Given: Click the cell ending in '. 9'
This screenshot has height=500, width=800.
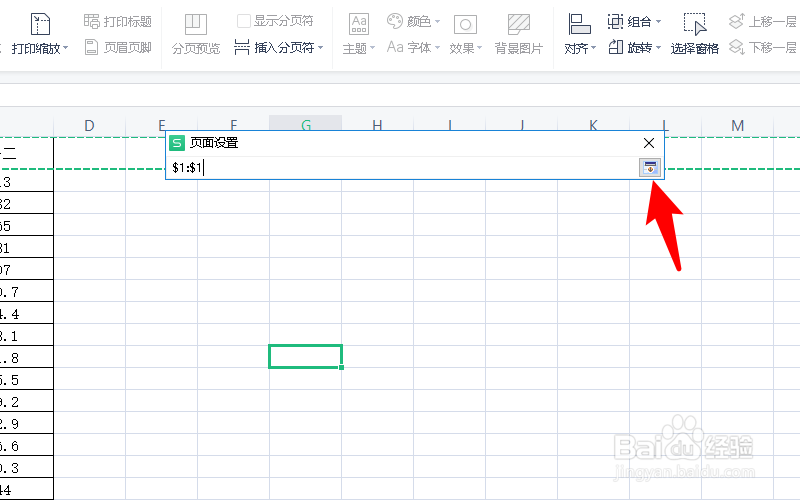Looking at the screenshot, I should point(27,422).
